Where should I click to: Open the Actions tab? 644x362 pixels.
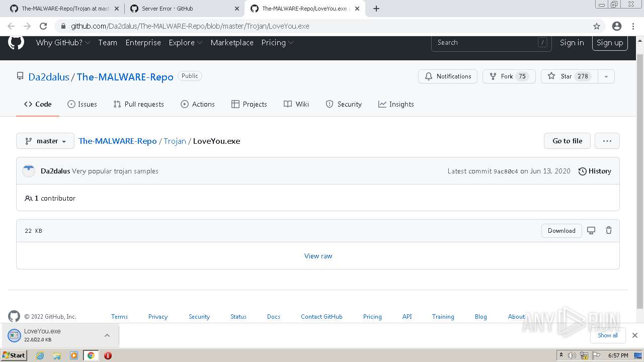(x=198, y=104)
